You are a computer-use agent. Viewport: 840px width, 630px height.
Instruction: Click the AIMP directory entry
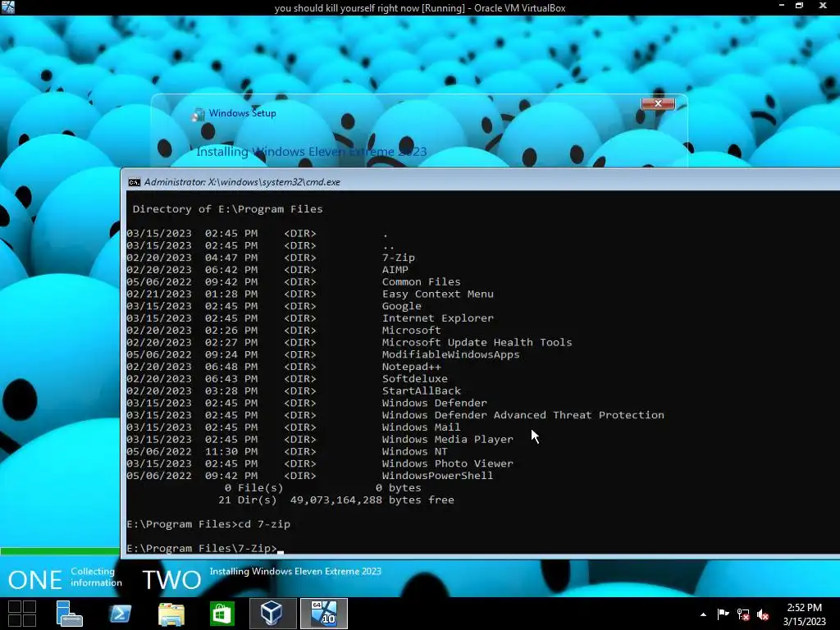[x=395, y=270]
